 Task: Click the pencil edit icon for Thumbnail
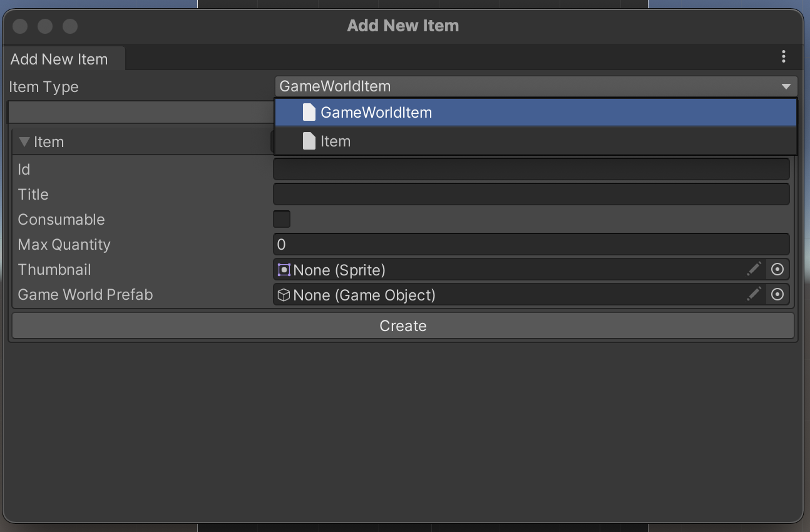click(x=754, y=269)
